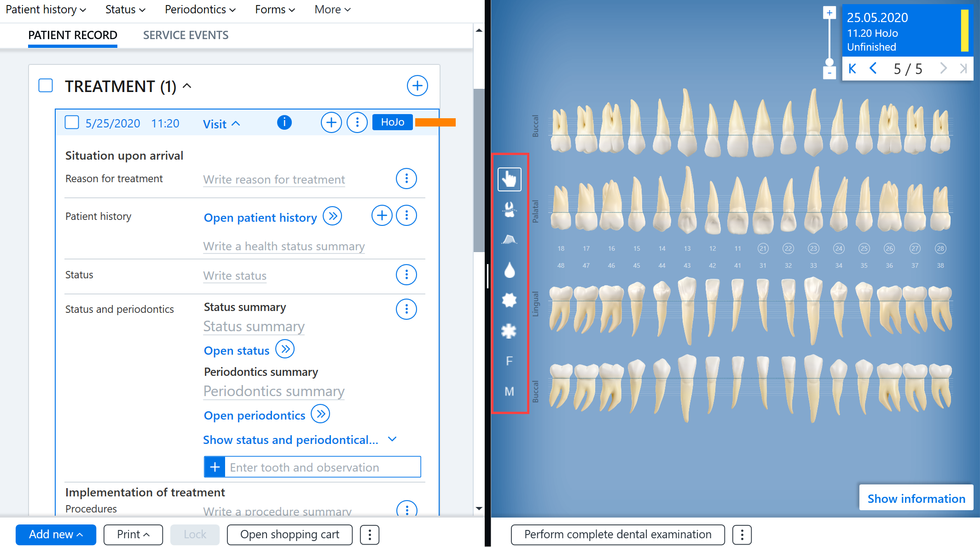This screenshot has height=547, width=980.
Task: Switch to PATIENT RECORD tab
Action: pos(73,35)
